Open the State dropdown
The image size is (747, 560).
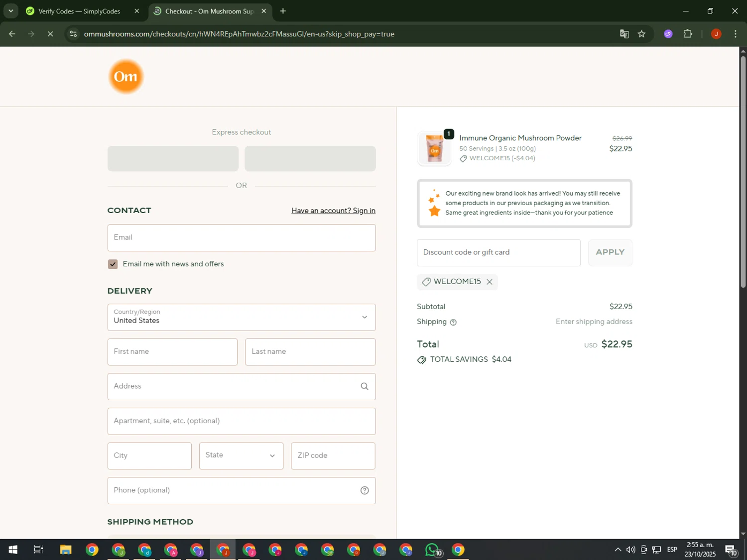241,455
